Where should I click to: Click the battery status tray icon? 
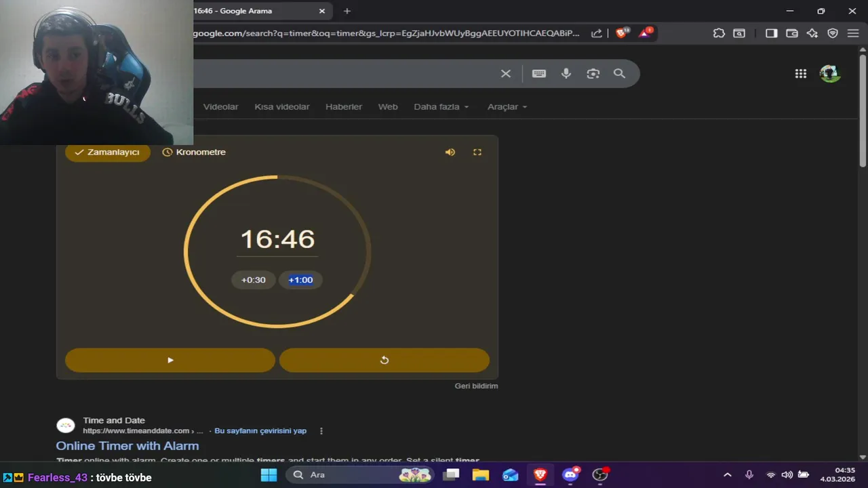pos(804,474)
